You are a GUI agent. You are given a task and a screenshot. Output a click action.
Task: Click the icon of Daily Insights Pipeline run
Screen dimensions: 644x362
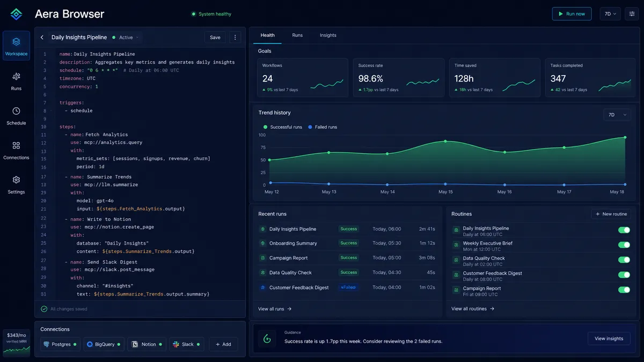coord(263,229)
